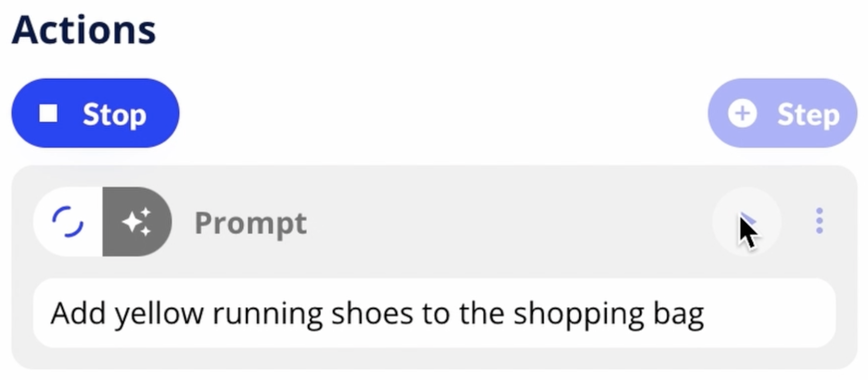Screen dimensions: 868x380
Task: Click the word Step inside the faded button
Action: point(808,114)
